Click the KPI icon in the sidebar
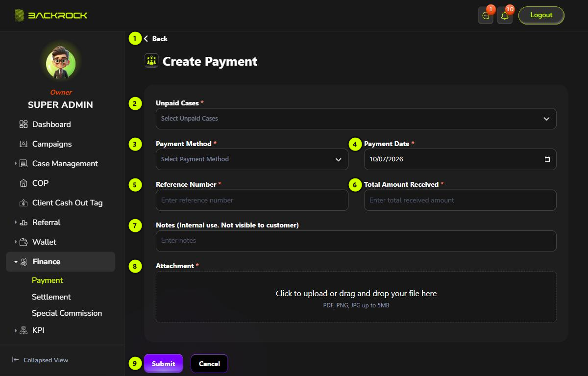 24,330
